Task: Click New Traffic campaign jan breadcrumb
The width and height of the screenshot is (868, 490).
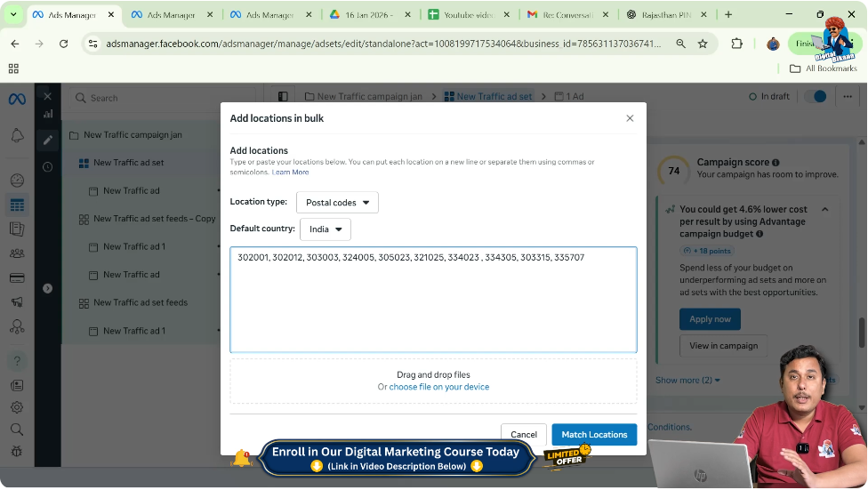Action: tap(364, 96)
